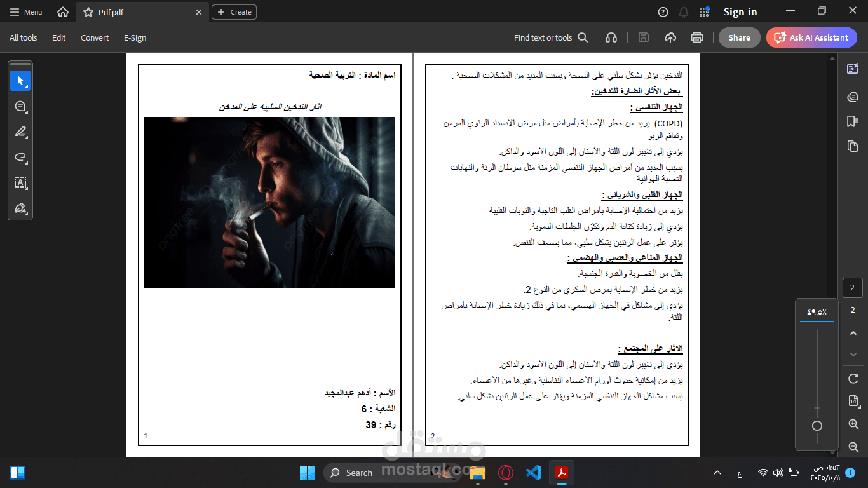Click the scrollbar up arrow
Screen dimensions: 868x488
tap(832, 59)
